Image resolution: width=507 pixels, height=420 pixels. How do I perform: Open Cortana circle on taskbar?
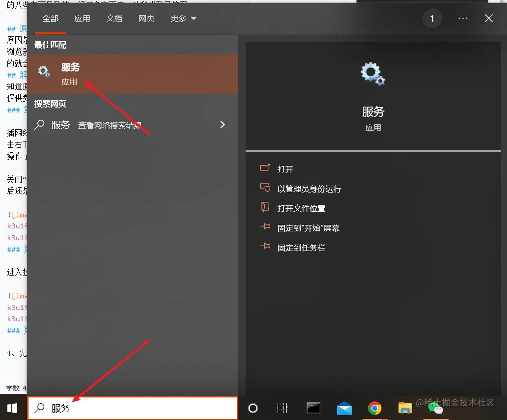point(253,408)
